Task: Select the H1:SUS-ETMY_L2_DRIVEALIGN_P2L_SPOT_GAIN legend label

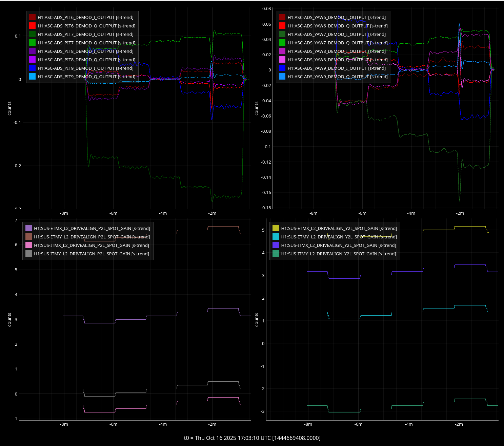Action: [92, 237]
